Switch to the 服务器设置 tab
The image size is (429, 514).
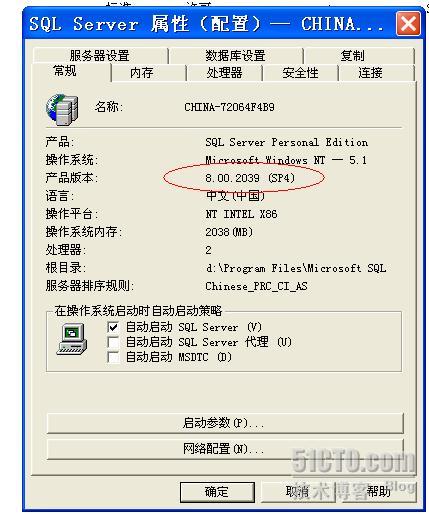pyautogui.click(x=100, y=55)
